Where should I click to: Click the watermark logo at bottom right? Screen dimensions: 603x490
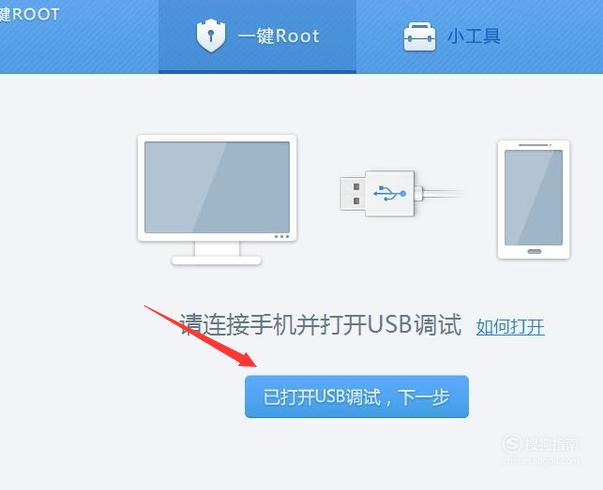point(540,444)
